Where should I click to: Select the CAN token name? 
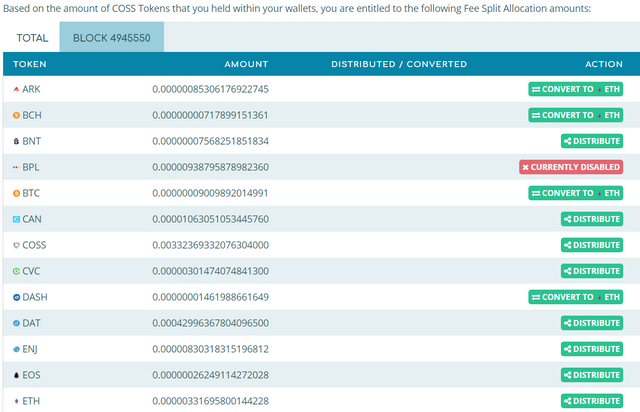[x=32, y=219]
